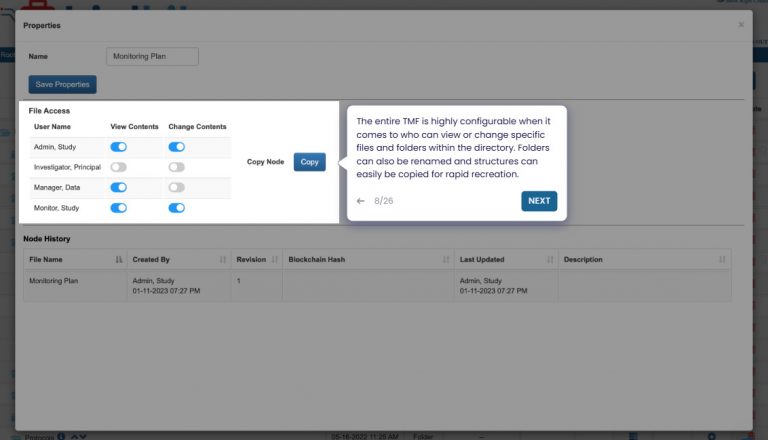Image resolution: width=768 pixels, height=440 pixels.
Task: Toggle View Contents for Admin, Study
Action: tap(119, 147)
